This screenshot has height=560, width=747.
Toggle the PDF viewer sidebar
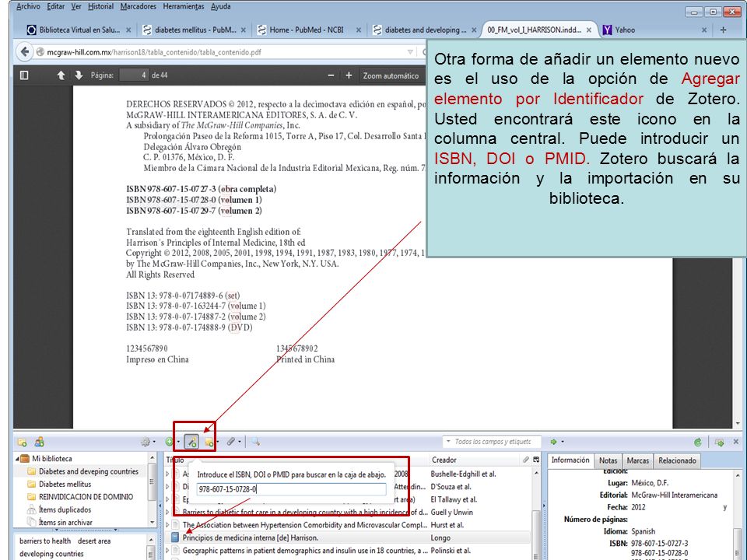pos(24,75)
